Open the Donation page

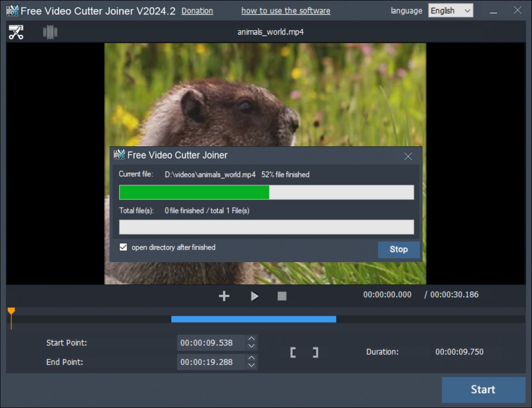[197, 10]
